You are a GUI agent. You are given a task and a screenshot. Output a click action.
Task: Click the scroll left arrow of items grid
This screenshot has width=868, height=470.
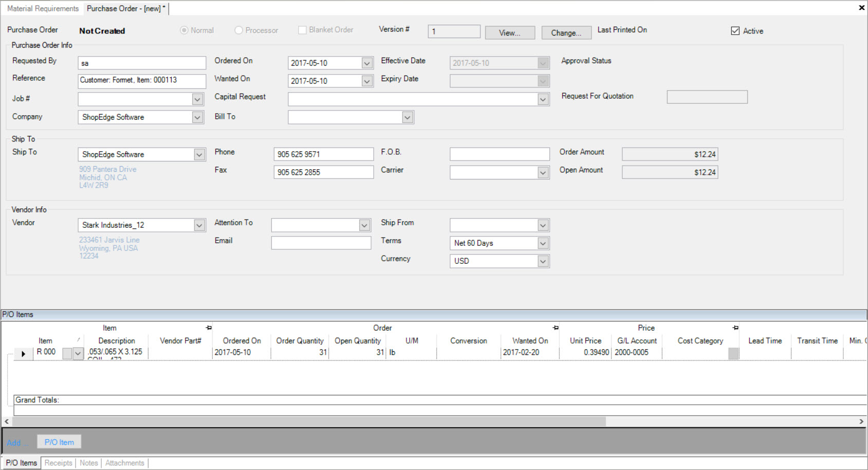[x=7, y=421]
